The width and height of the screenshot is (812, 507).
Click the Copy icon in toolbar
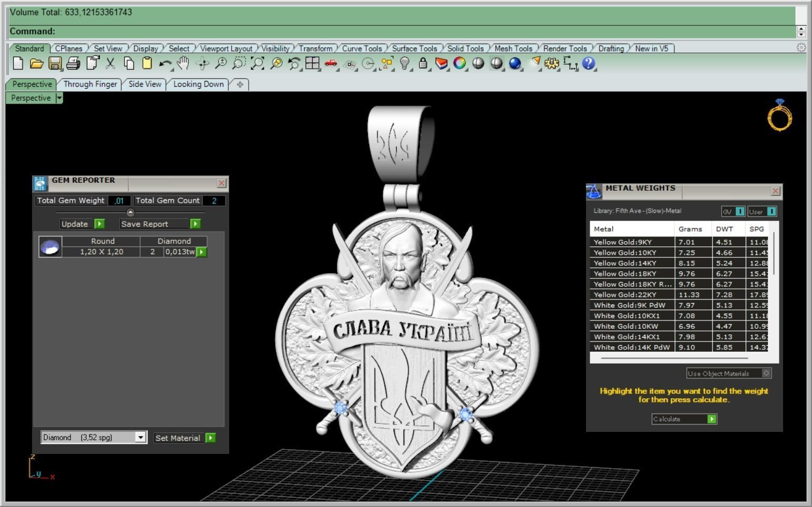click(129, 64)
